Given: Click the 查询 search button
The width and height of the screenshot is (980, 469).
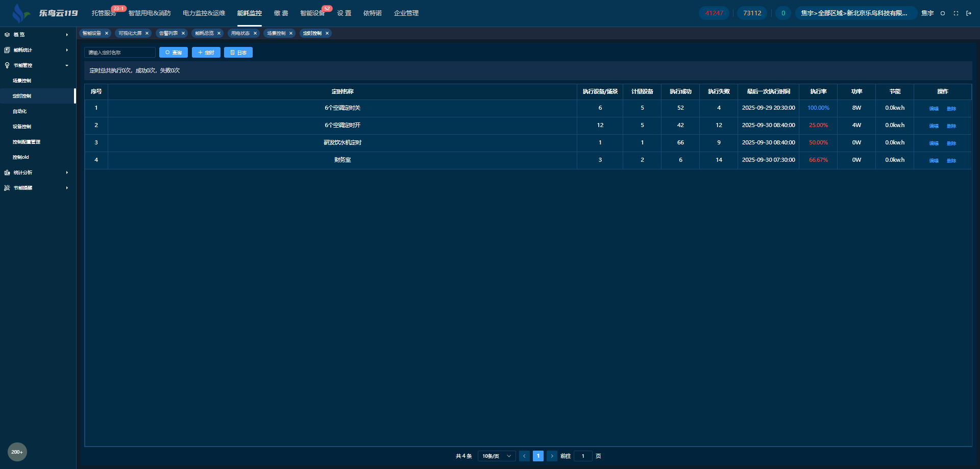Looking at the screenshot, I should coord(174,53).
